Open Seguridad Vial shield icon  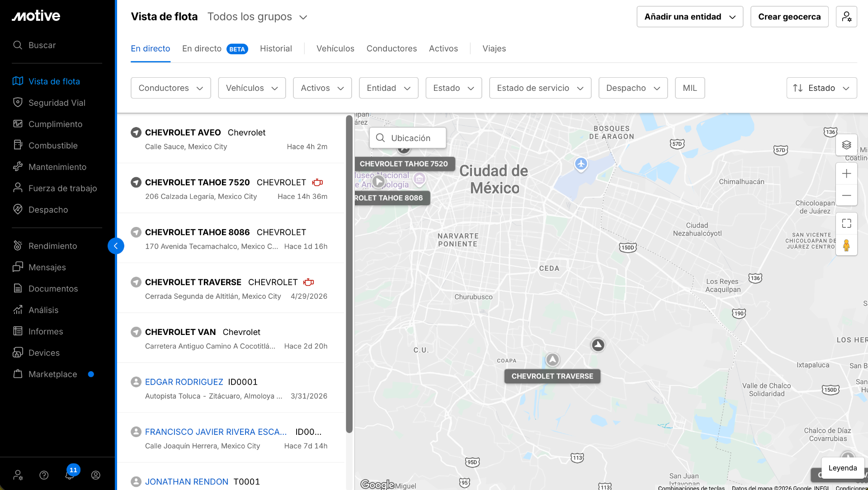coord(18,103)
